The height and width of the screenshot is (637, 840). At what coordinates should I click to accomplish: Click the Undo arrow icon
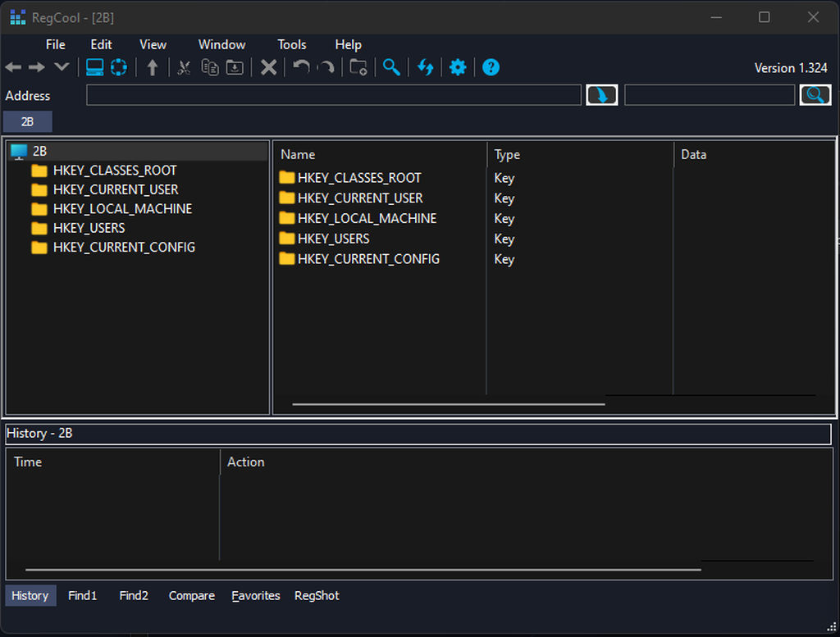tap(302, 67)
